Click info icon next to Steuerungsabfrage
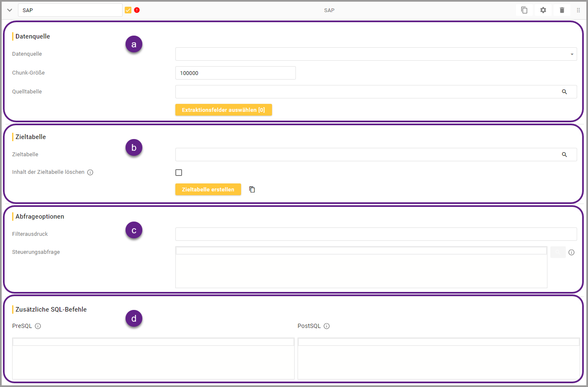Image resolution: width=588 pixels, height=387 pixels. point(571,252)
